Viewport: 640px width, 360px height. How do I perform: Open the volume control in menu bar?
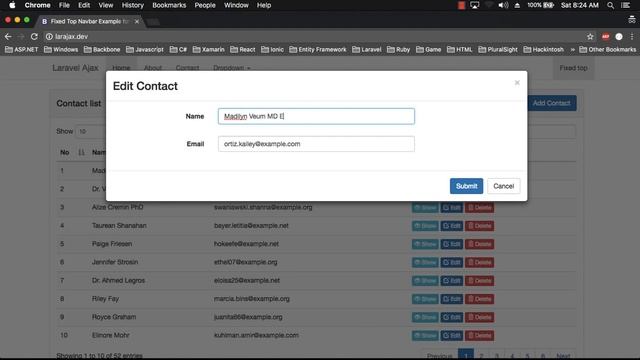click(503, 5)
